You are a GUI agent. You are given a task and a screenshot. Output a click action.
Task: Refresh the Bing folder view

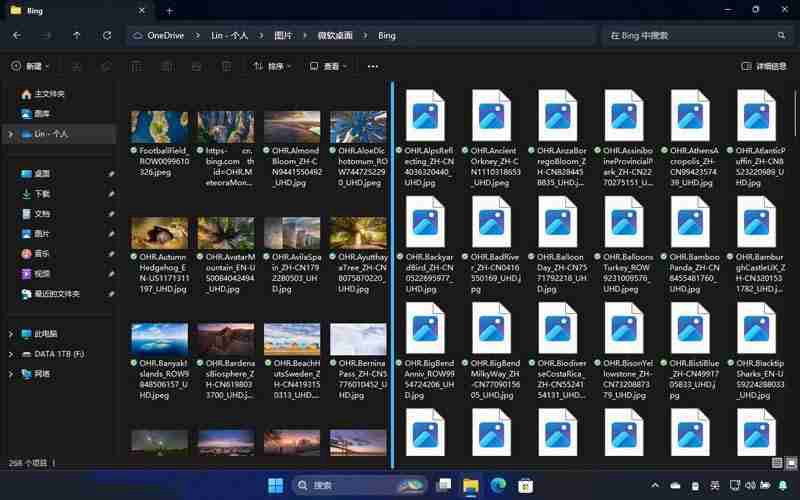[107, 36]
